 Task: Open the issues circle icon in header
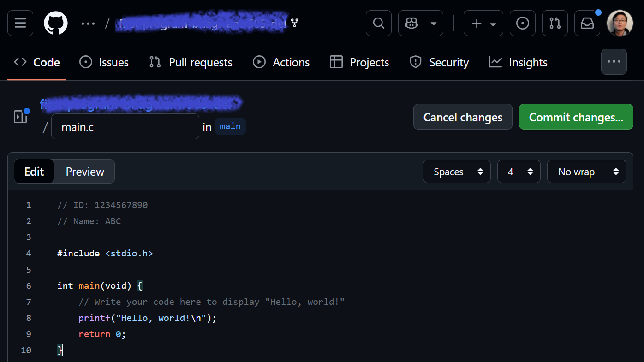(x=522, y=23)
